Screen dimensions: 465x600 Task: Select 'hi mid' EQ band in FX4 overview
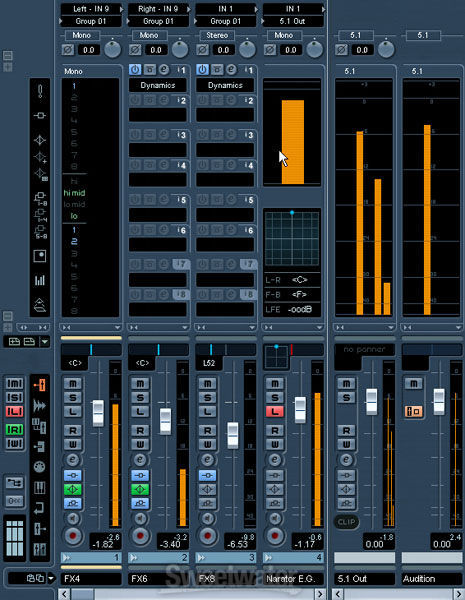click(74, 193)
